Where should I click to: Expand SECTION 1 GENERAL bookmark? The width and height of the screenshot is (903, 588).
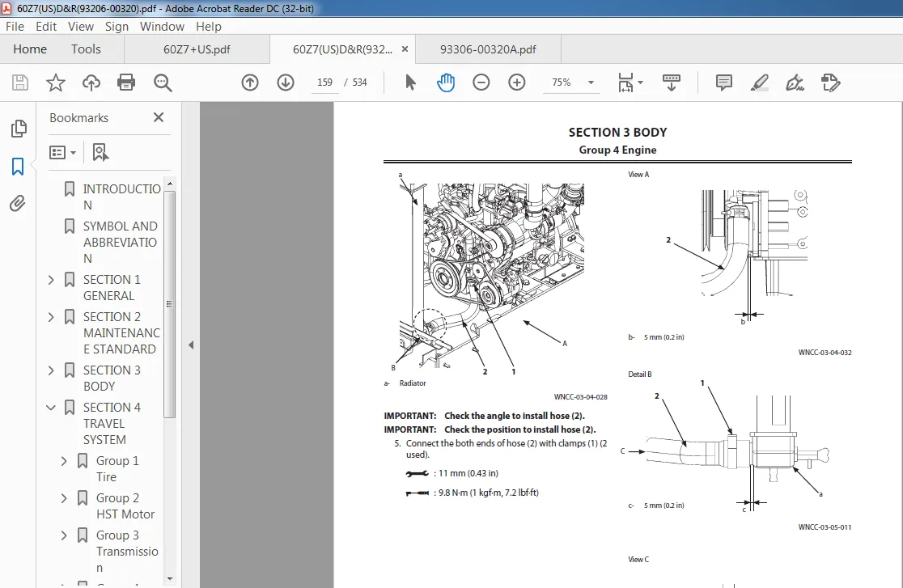click(x=51, y=280)
